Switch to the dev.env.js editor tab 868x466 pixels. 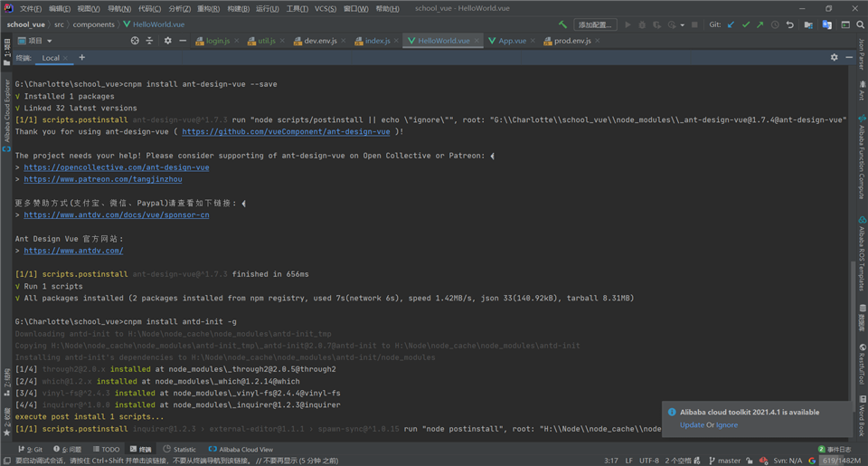click(320, 41)
